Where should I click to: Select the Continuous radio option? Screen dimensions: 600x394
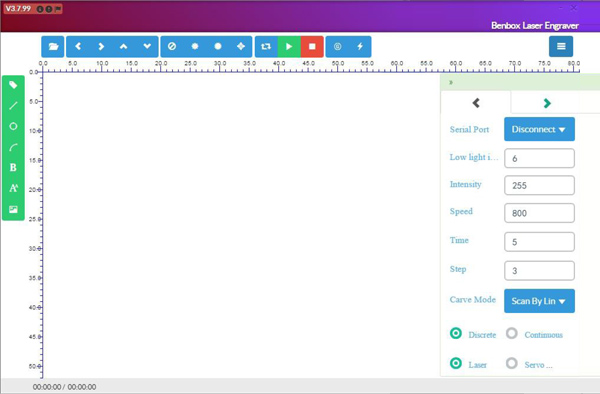coord(512,334)
